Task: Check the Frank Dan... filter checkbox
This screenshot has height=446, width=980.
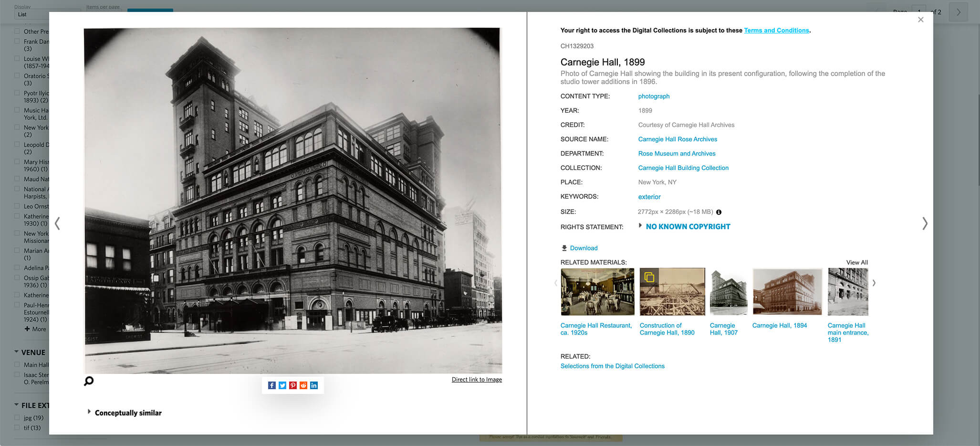Action: [x=17, y=42]
